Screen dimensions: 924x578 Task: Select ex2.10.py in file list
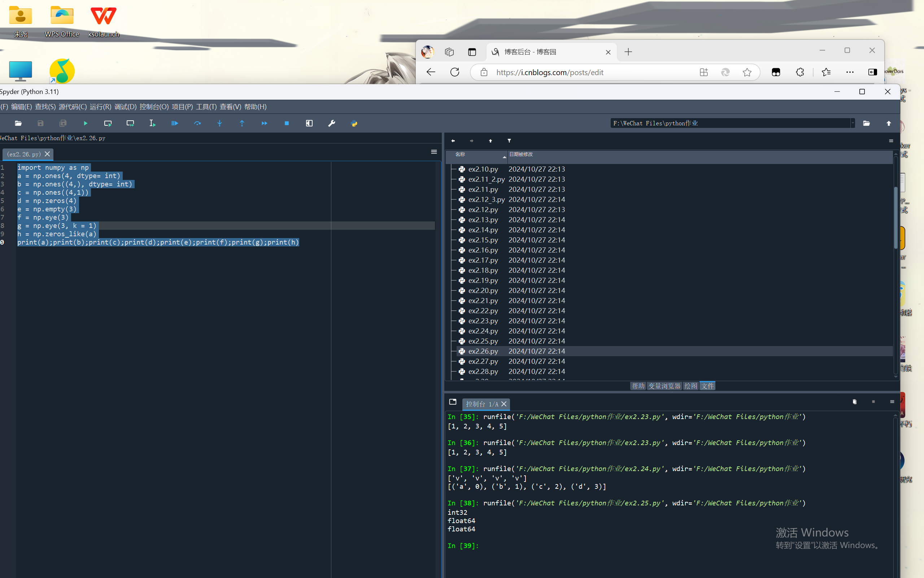pyautogui.click(x=483, y=169)
